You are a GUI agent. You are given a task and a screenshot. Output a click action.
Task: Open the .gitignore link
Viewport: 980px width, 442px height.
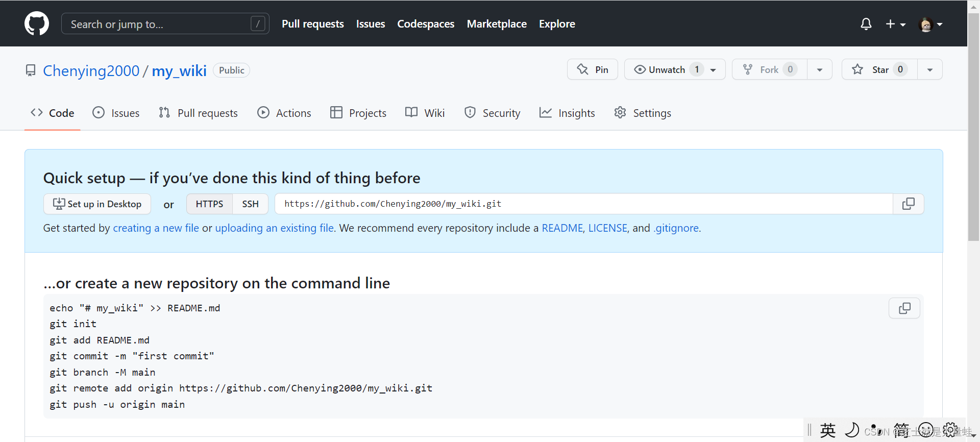point(676,228)
